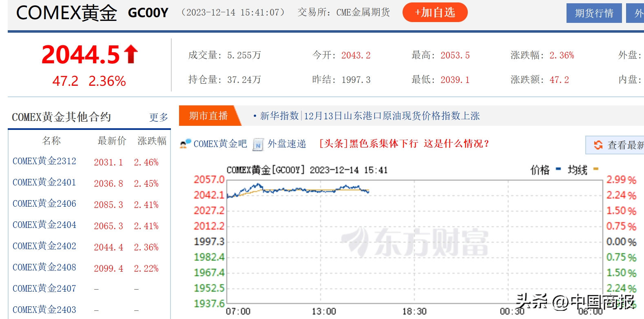Click the 13:00 time axis label

point(324,312)
